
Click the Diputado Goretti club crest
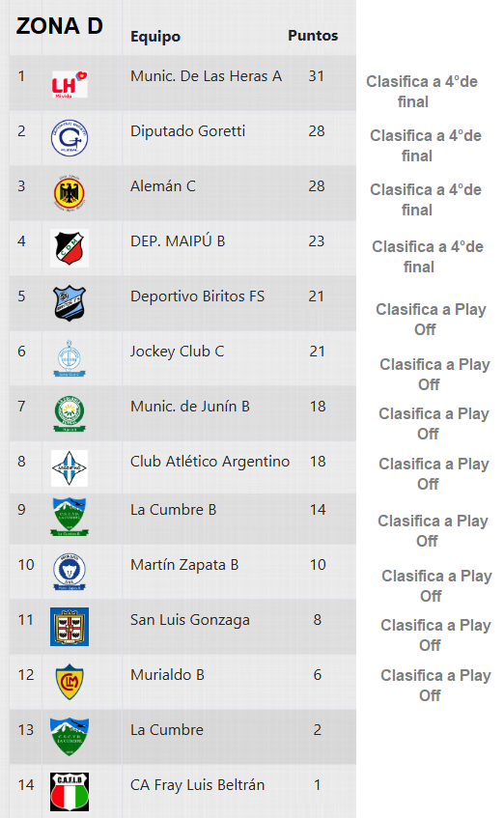coord(70,138)
